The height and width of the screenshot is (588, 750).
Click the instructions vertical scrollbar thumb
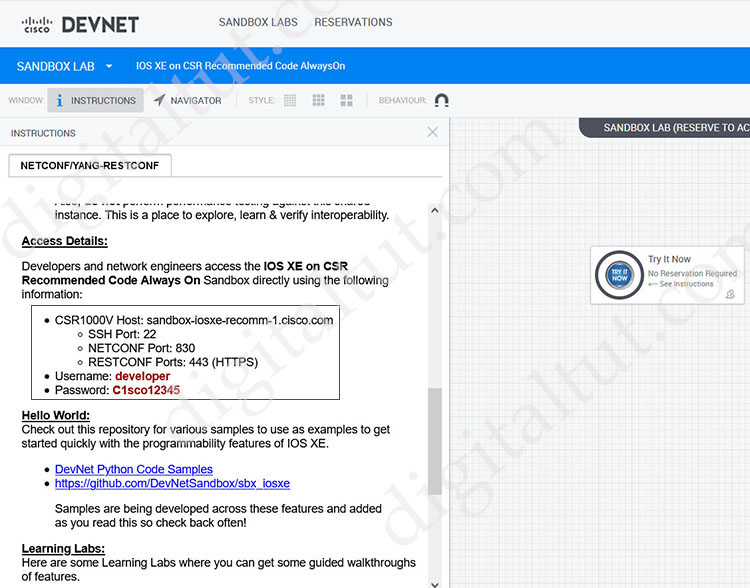coord(434,441)
